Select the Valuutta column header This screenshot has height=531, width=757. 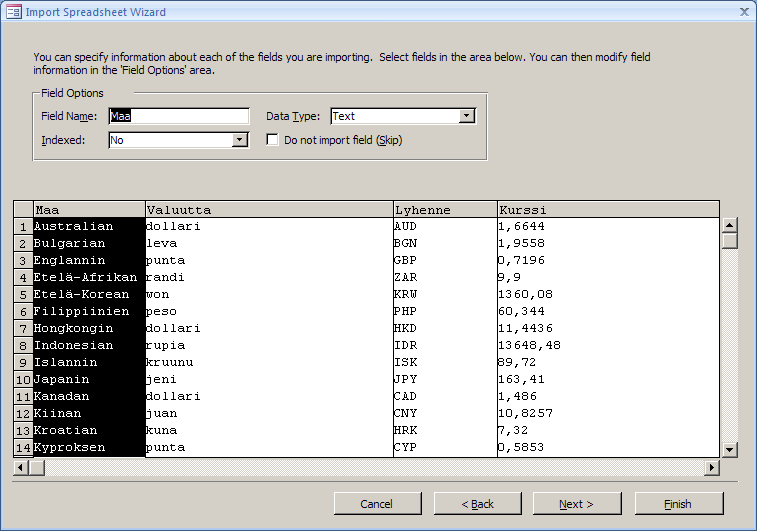coord(269,210)
